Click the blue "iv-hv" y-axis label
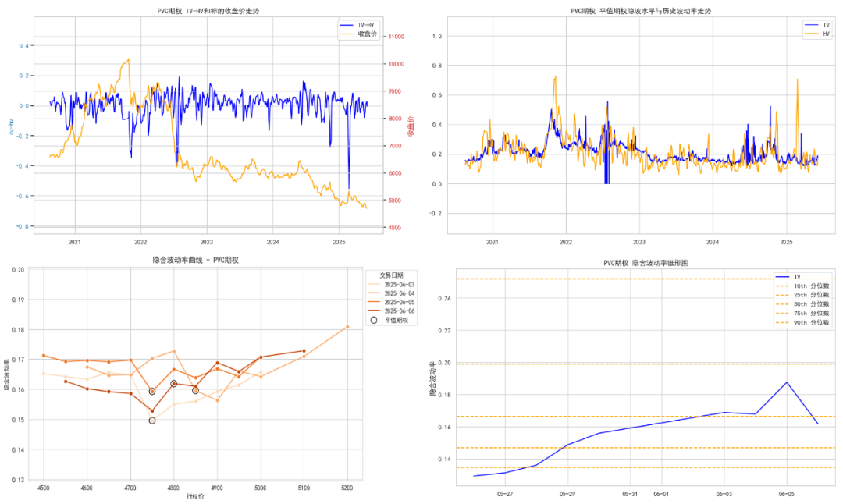Screen dimensions: 843x504 11,126
